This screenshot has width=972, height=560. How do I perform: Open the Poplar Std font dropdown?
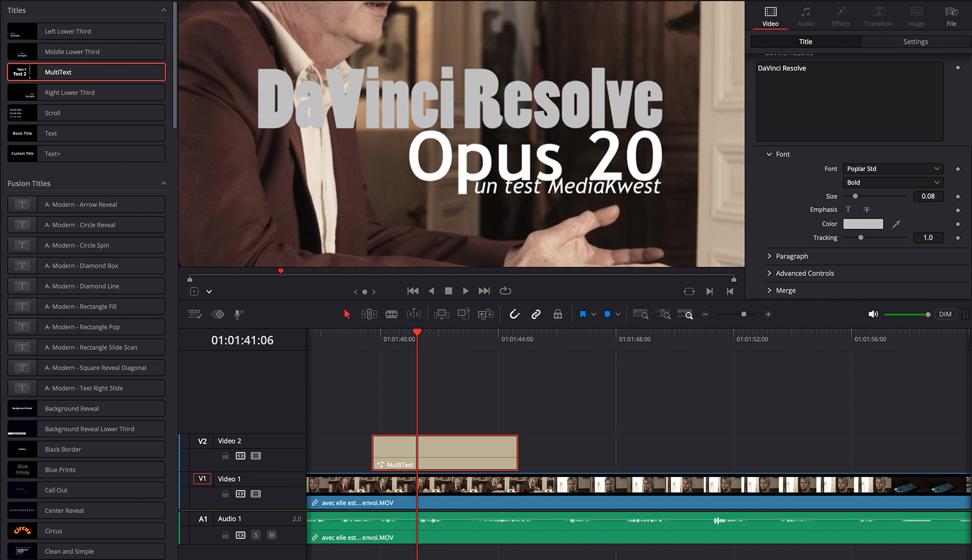pyautogui.click(x=893, y=169)
